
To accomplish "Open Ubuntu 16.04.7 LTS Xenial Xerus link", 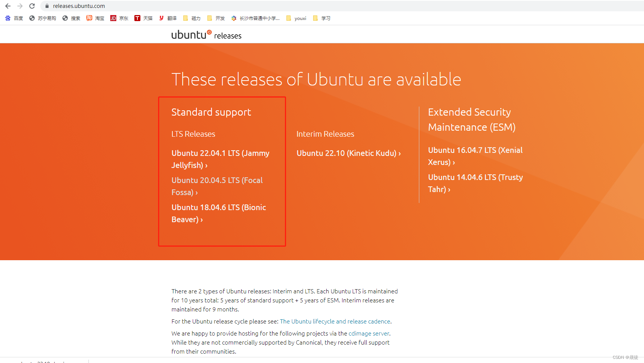I will (475, 156).
